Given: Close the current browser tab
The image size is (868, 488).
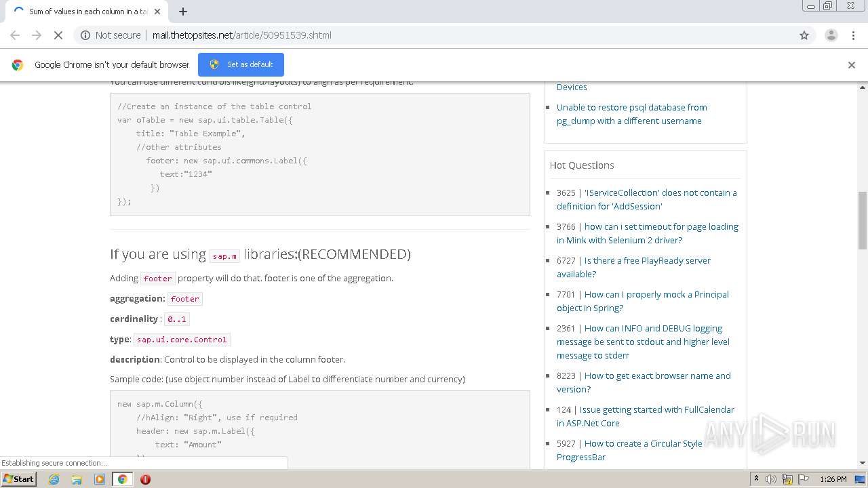Looking at the screenshot, I should (157, 12).
